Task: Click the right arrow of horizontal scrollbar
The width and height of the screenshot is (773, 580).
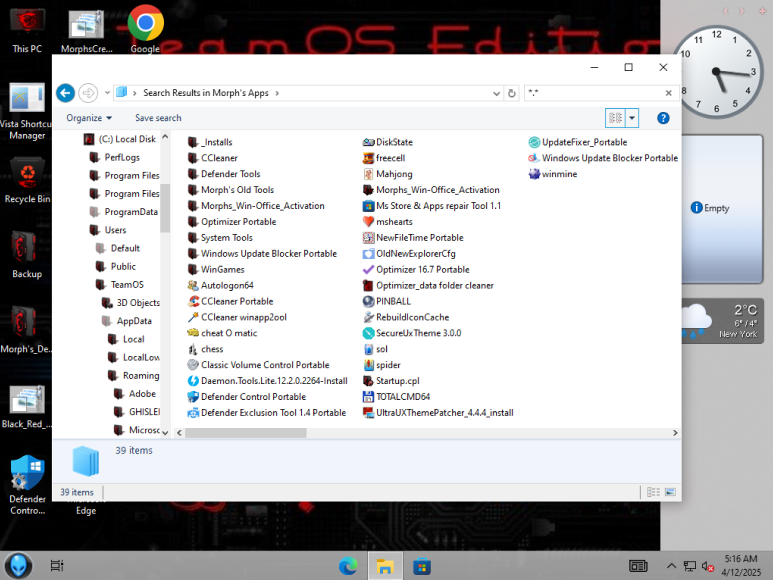Action: coord(675,433)
